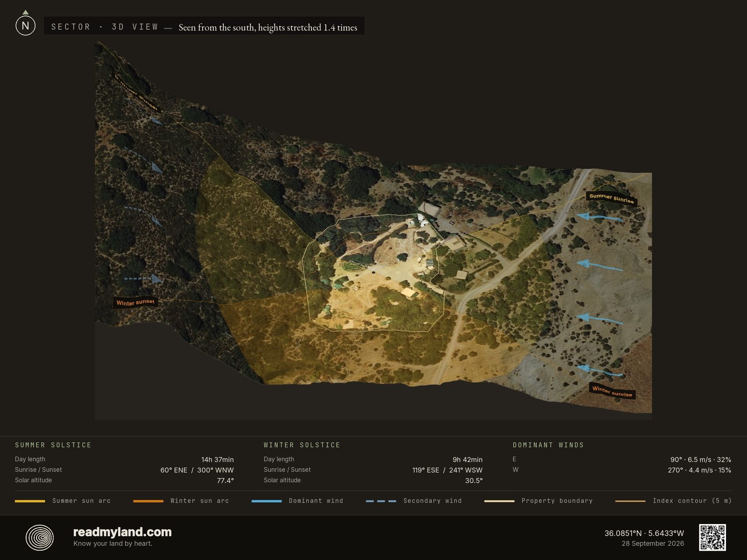Screen dimensions: 747x560
Task: Click the yellow Summer sun arc legend swatch
Action: point(30,501)
